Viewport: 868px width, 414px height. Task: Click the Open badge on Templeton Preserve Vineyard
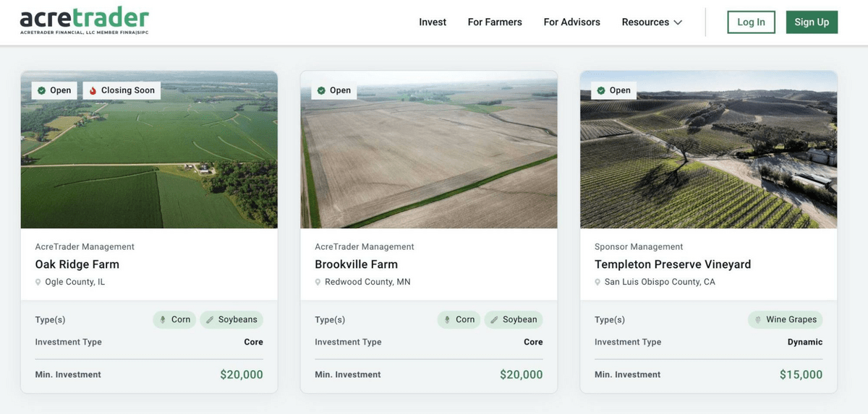click(x=613, y=90)
